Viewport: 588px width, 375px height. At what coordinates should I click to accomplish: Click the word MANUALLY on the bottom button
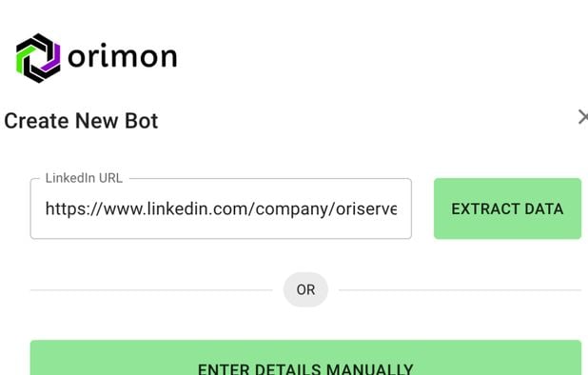click(x=370, y=369)
